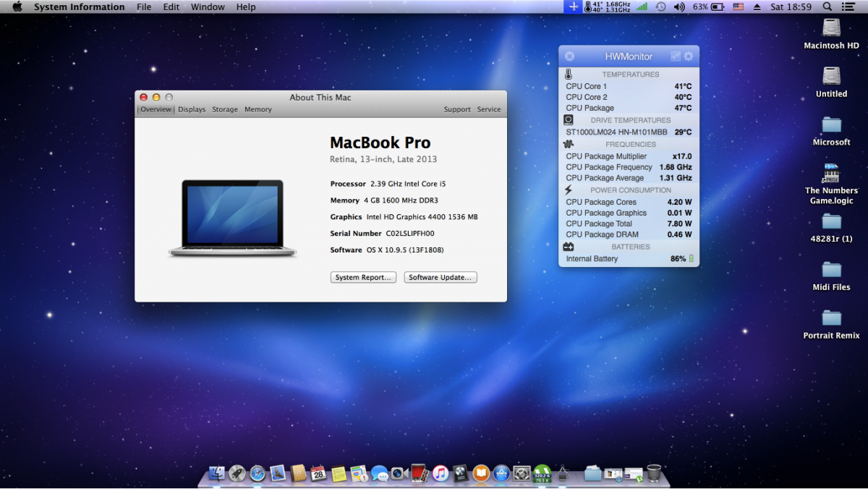Screen dimensions: 868x489
Task: Select the 48281r (1) folder
Action: tap(832, 228)
